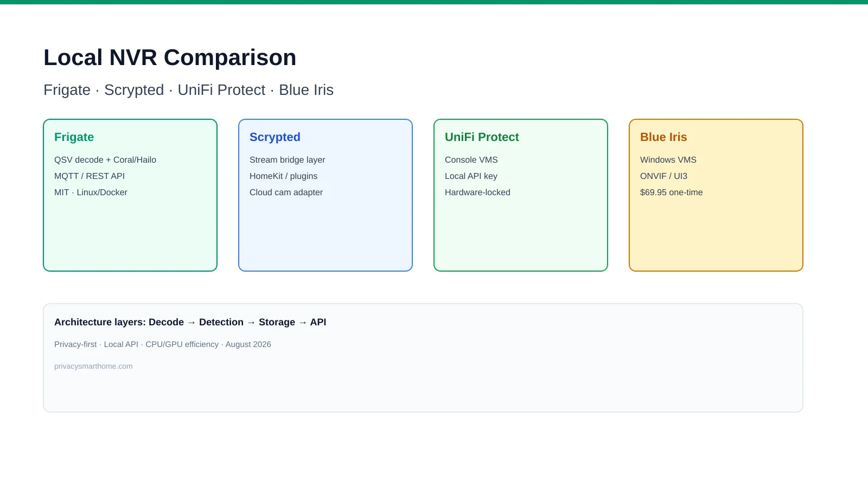This screenshot has height=488, width=868.
Task: Select "Windows VMS" text
Action: (668, 160)
